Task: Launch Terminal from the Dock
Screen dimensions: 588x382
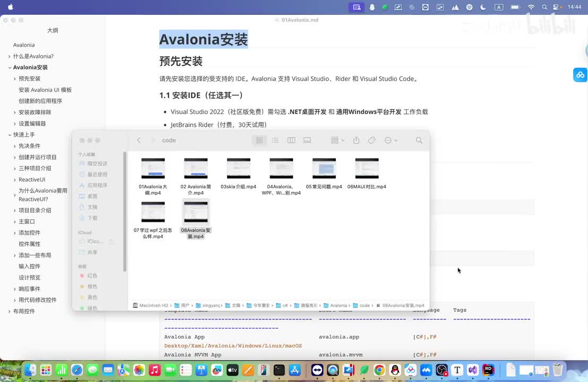Action: point(279,370)
